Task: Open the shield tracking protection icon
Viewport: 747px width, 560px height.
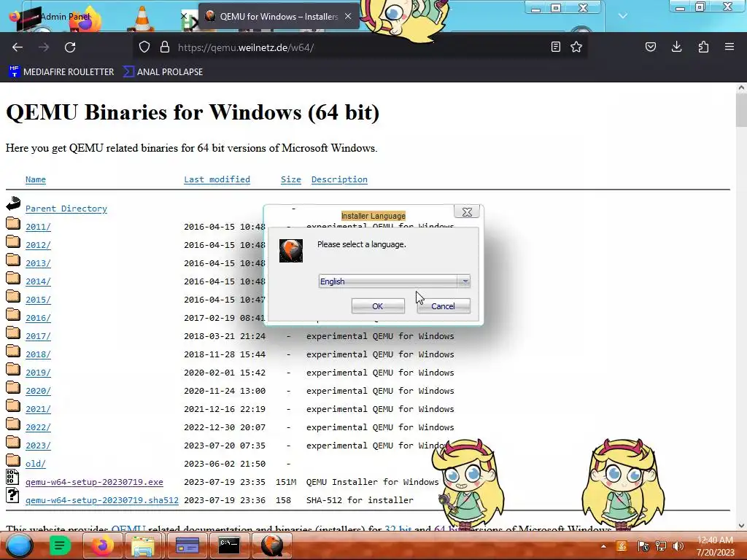Action: [x=144, y=47]
